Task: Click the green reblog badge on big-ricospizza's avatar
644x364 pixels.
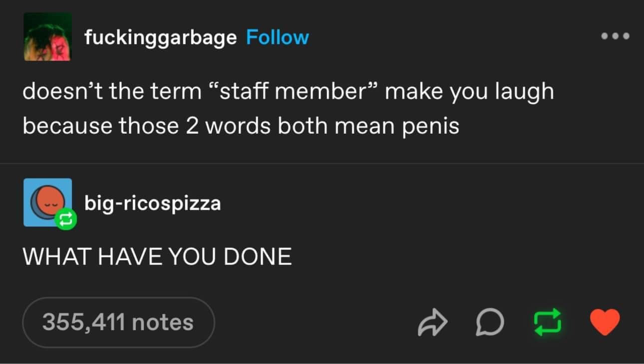Action: click(x=67, y=219)
